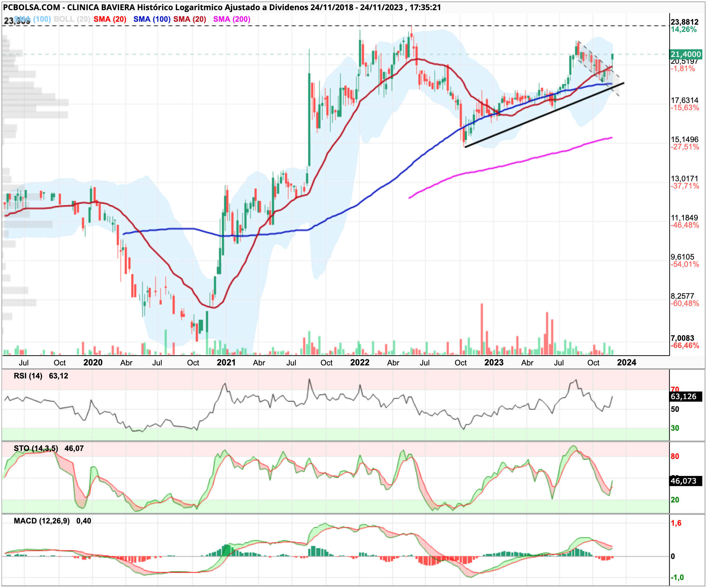Image resolution: width=707 pixels, height=588 pixels.
Task: Click the 23,8812 top price level label
Action: coord(685,22)
